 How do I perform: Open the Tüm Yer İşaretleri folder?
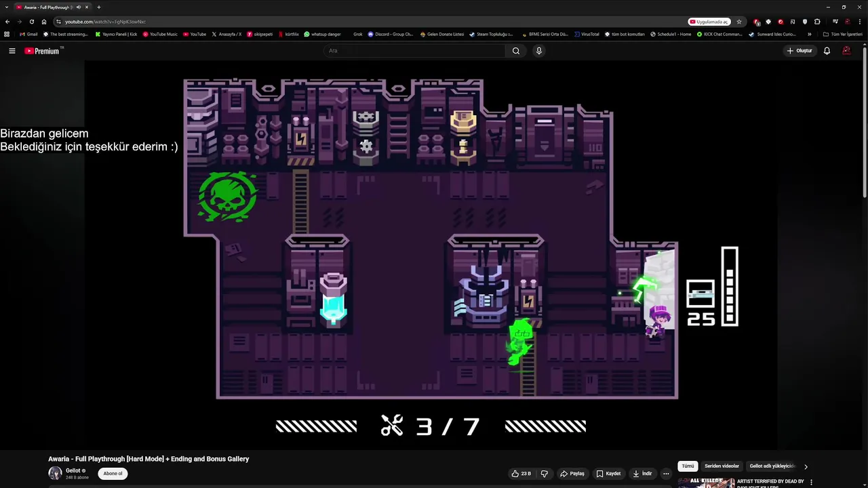pos(842,34)
